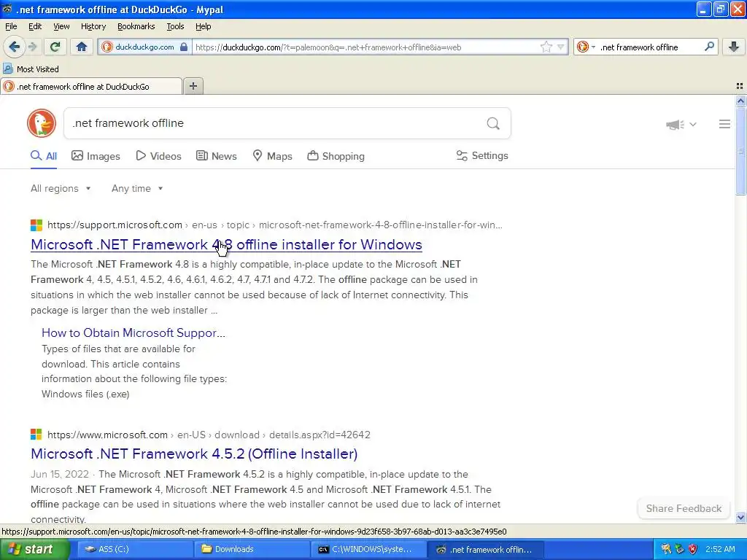Open the tab groups grid icon
Viewport: 747px width, 560px height.
click(x=740, y=86)
